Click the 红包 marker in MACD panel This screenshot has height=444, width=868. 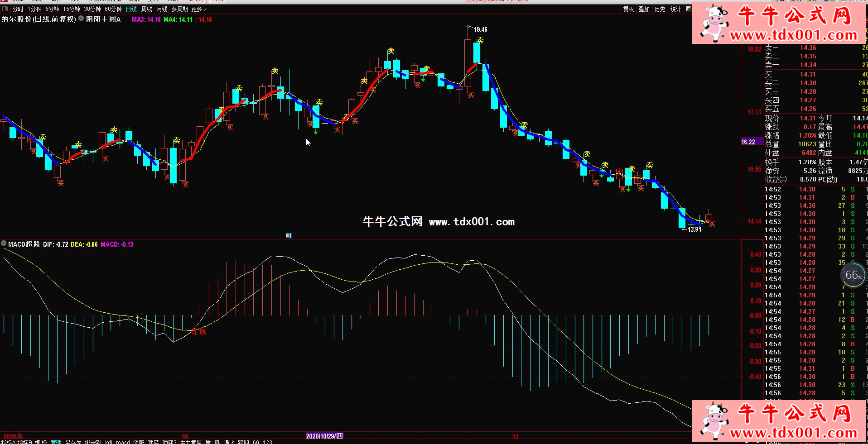[x=199, y=332]
